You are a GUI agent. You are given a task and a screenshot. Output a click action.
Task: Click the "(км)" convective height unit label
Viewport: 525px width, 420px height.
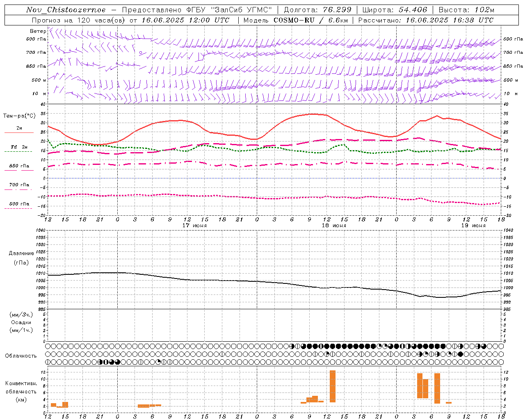[x=21, y=399]
